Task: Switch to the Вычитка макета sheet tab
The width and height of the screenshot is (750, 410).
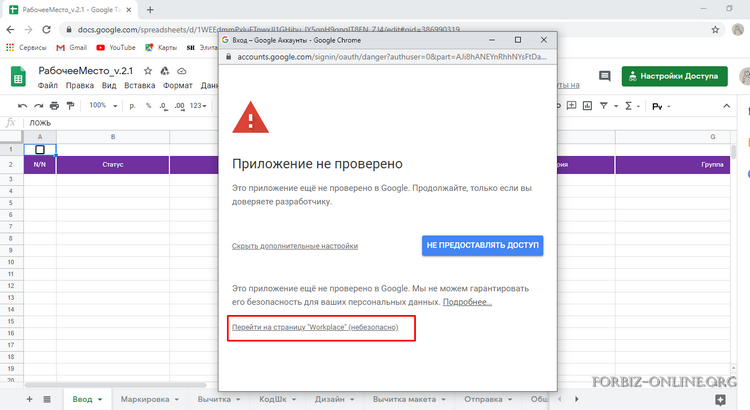Action: coord(404,399)
